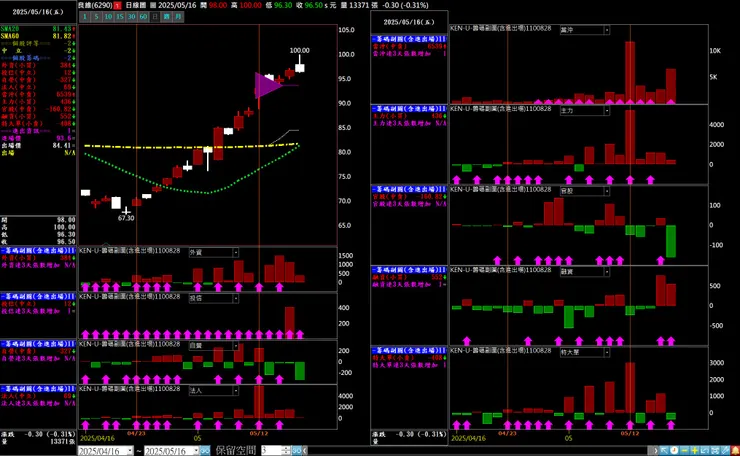Open the 法人 indicator dropdown
This screenshot has width=740, height=456.
pos(235,391)
